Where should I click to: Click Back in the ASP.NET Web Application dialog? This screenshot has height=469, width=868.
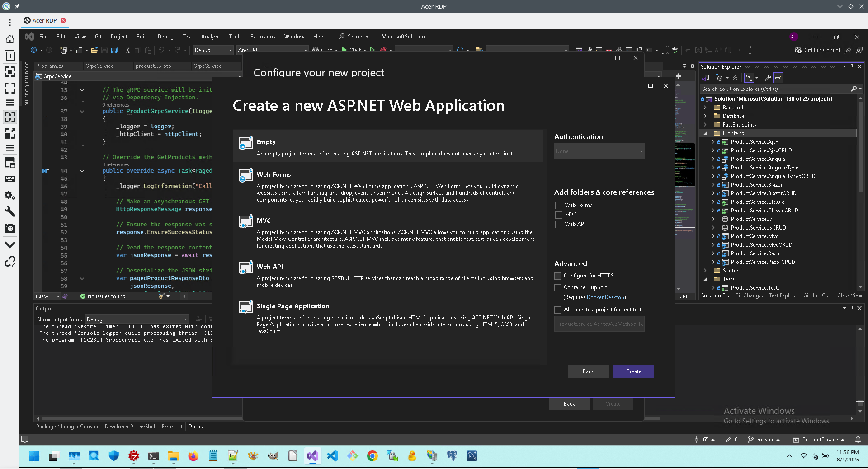(588, 371)
